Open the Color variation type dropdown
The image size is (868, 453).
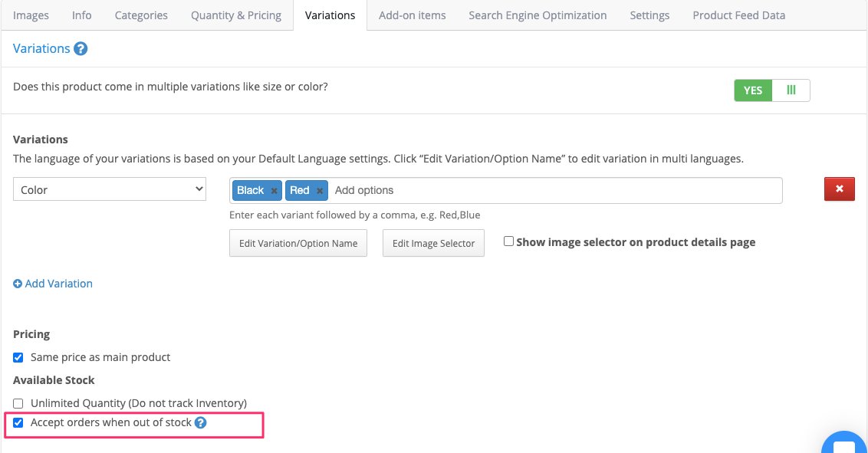(110, 189)
